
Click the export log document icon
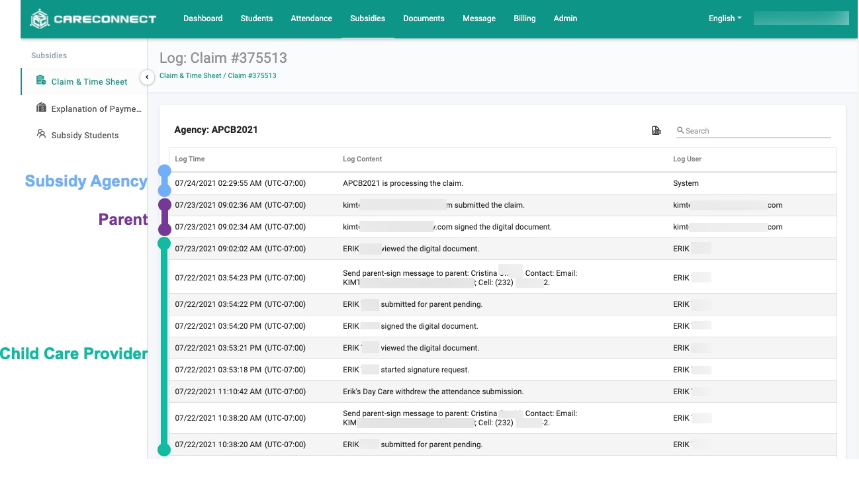(x=656, y=131)
